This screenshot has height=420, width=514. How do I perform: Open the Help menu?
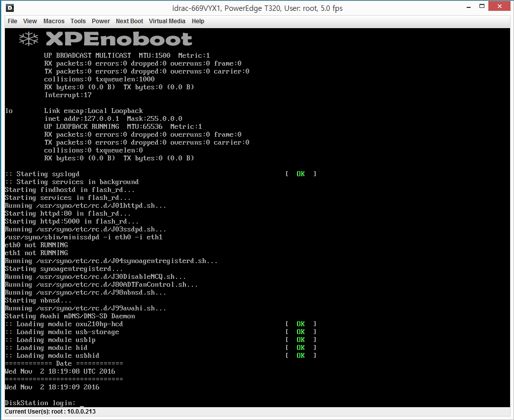tap(198, 21)
